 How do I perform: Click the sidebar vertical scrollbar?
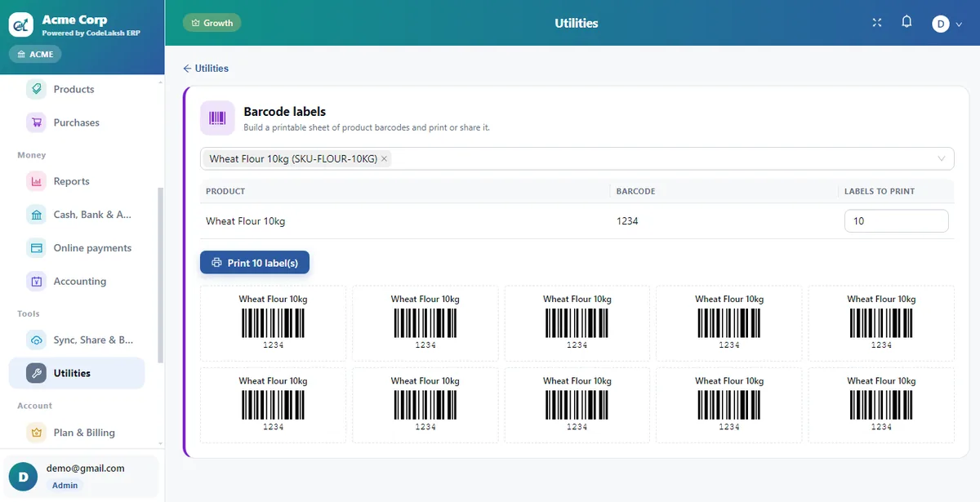click(161, 275)
